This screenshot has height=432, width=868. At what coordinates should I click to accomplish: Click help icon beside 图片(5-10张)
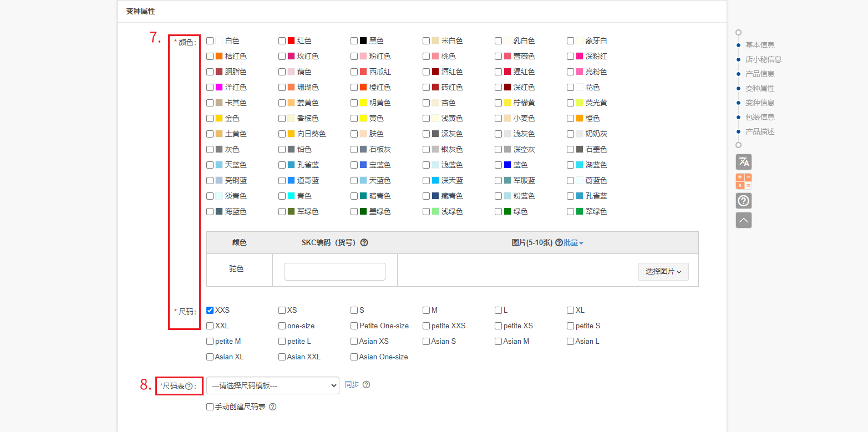click(x=559, y=242)
